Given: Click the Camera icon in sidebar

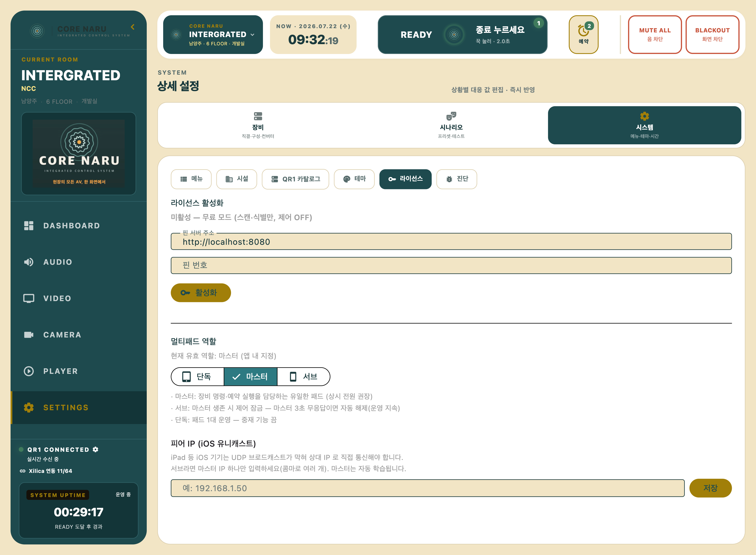Looking at the screenshot, I should tap(29, 335).
